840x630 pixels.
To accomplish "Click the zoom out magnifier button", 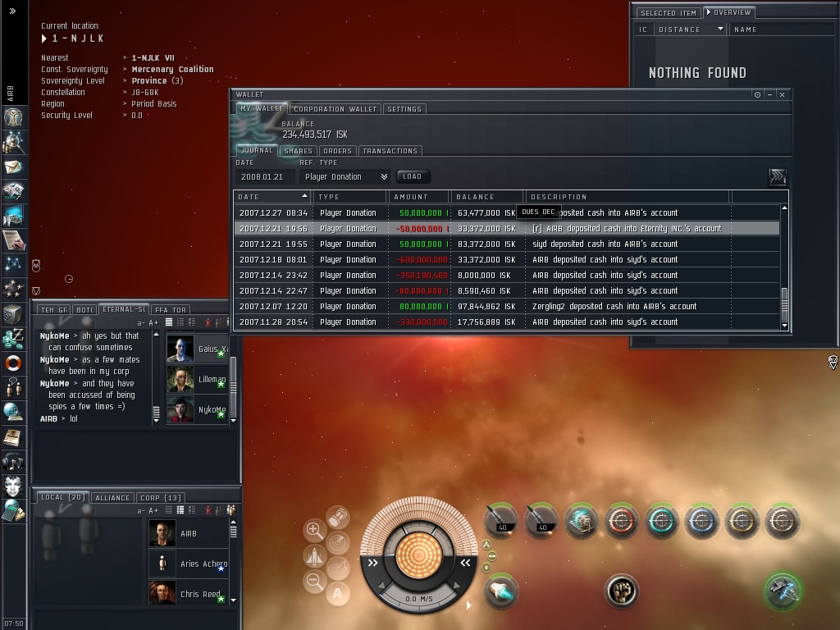I will coord(314,581).
